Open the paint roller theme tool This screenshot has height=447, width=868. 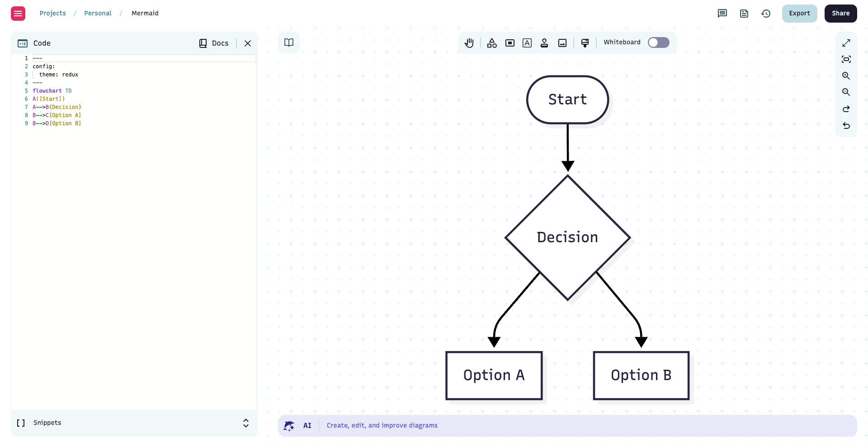pyautogui.click(x=585, y=43)
